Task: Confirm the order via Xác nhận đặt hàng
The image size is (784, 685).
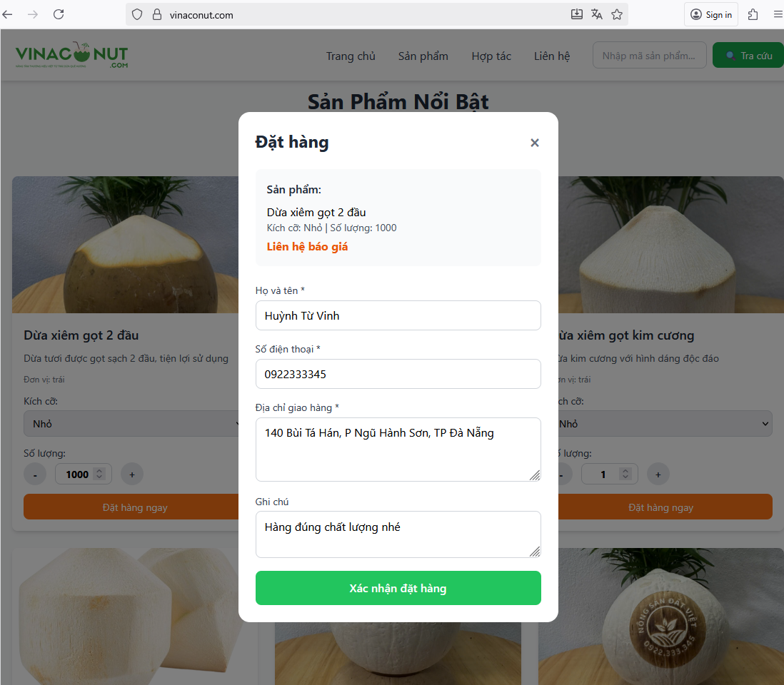Action: 398,588
